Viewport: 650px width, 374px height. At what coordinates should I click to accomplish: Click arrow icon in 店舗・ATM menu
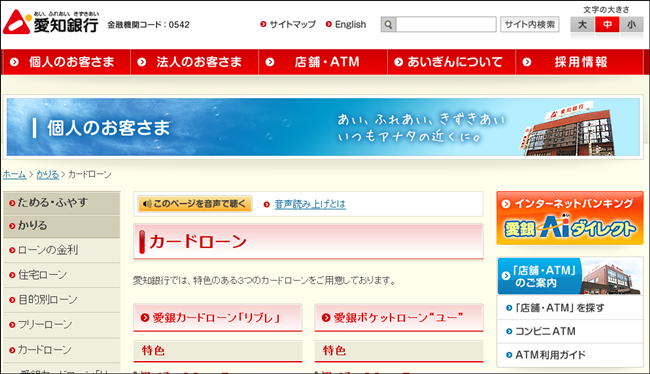270,62
